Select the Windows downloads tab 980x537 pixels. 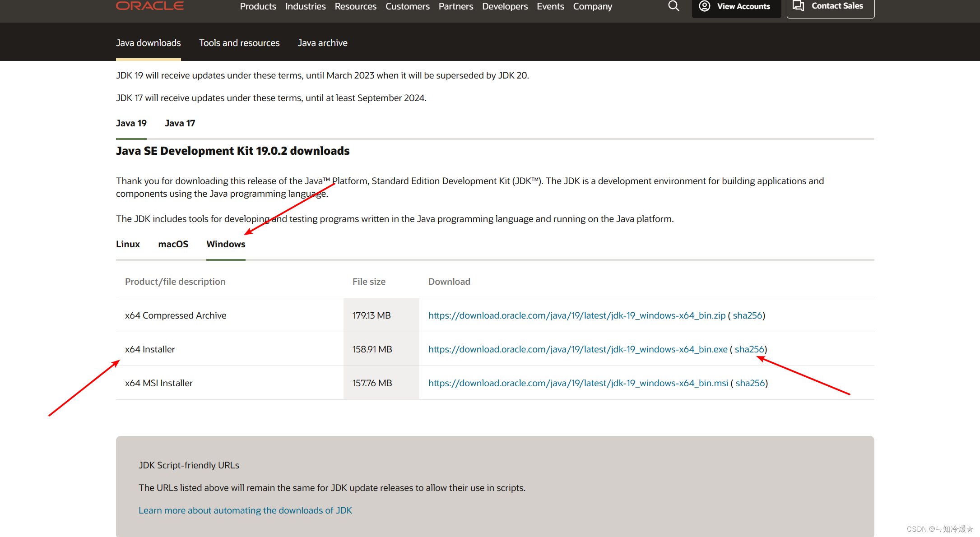tap(226, 244)
